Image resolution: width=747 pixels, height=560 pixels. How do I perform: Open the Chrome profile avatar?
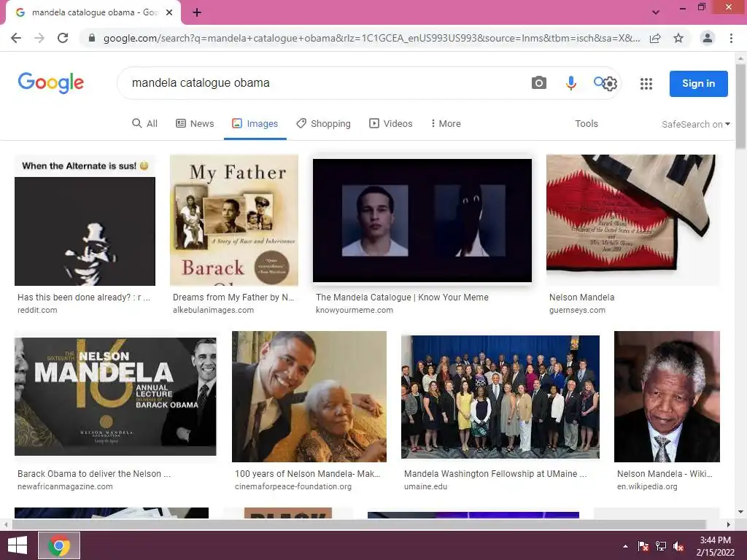coord(708,38)
